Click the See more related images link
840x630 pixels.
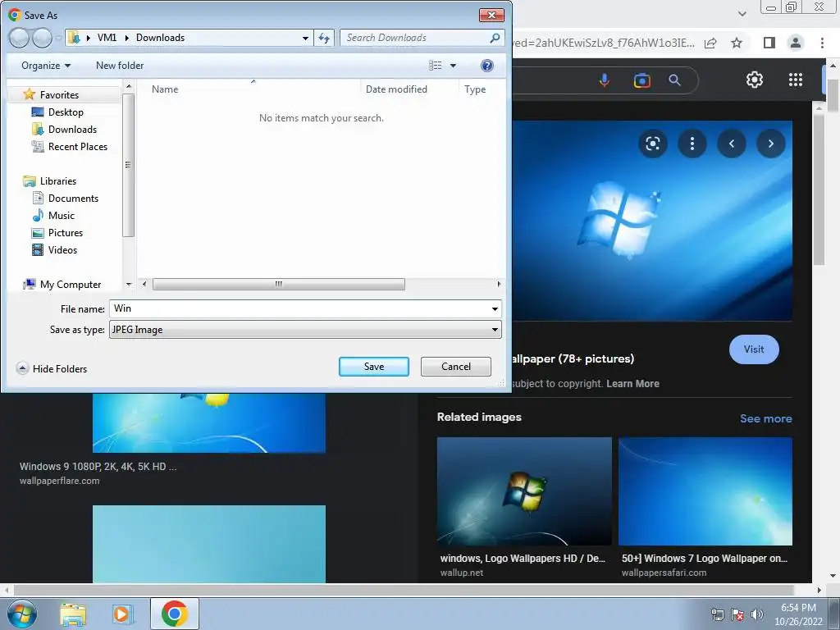tap(765, 418)
